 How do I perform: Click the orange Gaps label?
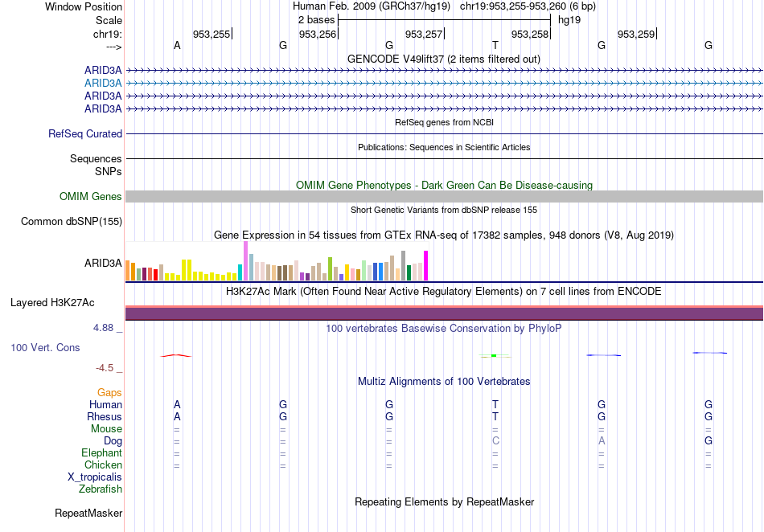tap(109, 392)
